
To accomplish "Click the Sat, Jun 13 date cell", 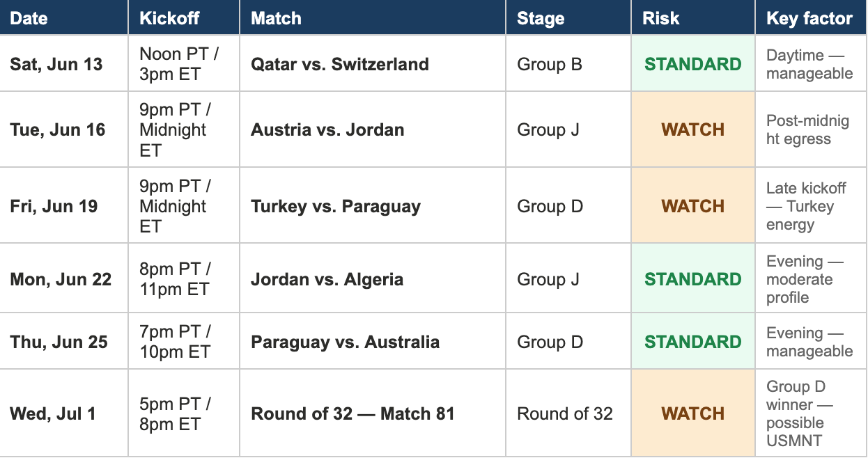I will (x=64, y=63).
